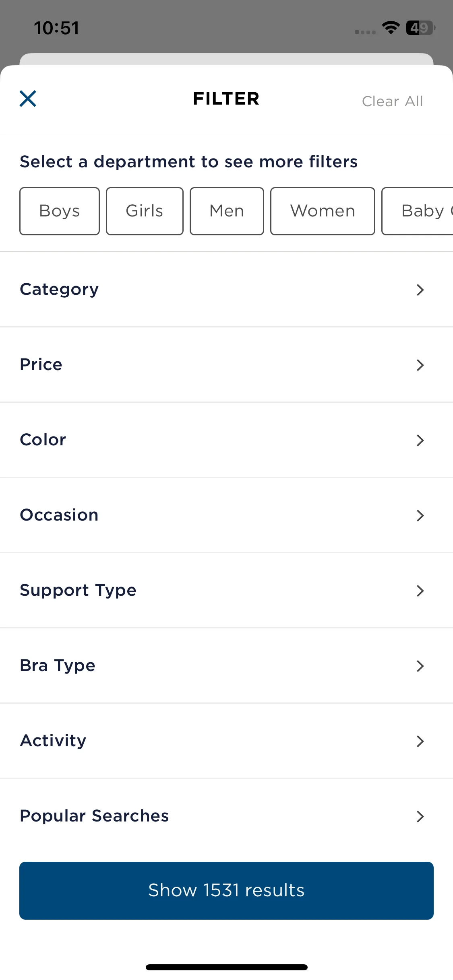This screenshot has height=980, width=453.
Task: Close the filter panel with X icon
Action: coord(28,99)
